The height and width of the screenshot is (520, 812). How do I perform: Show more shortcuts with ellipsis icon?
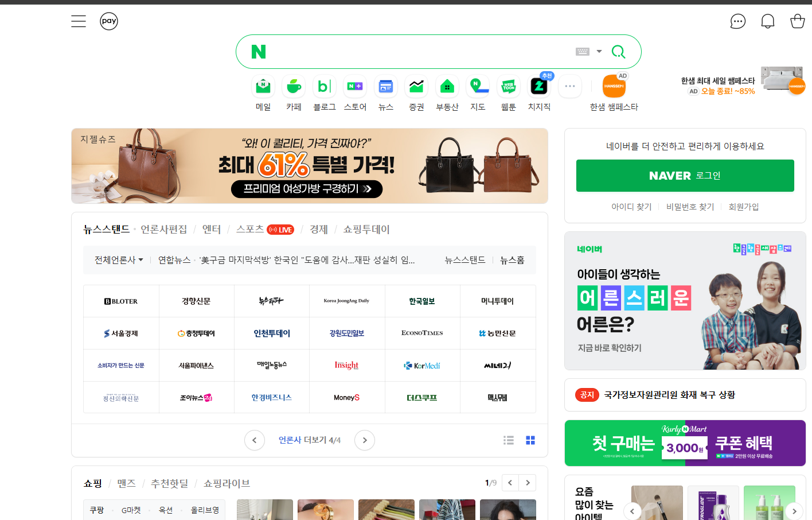coord(570,87)
